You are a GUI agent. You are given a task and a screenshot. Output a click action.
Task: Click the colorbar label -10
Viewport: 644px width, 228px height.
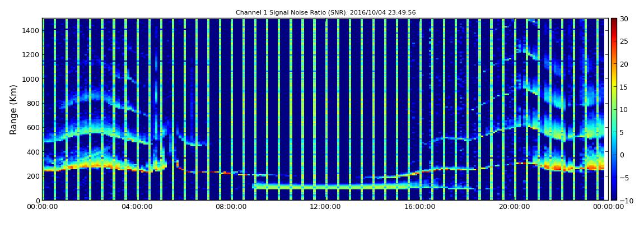626,200
